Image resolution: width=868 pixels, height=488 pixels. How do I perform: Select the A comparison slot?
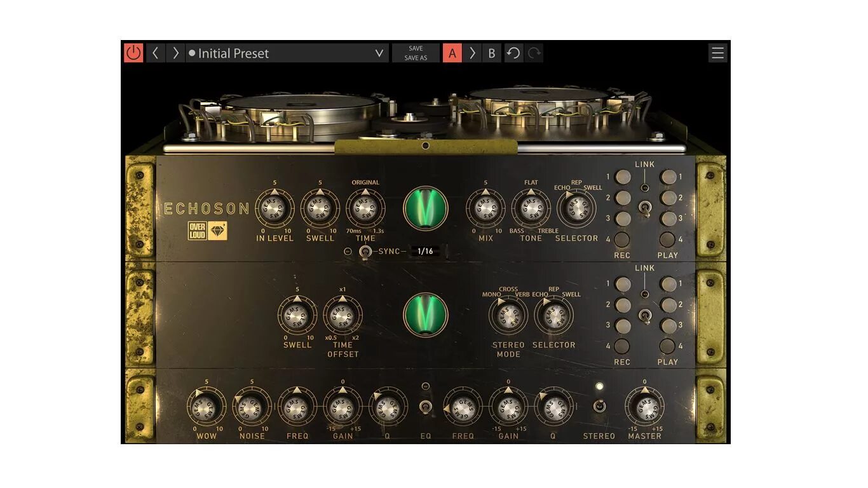[452, 53]
